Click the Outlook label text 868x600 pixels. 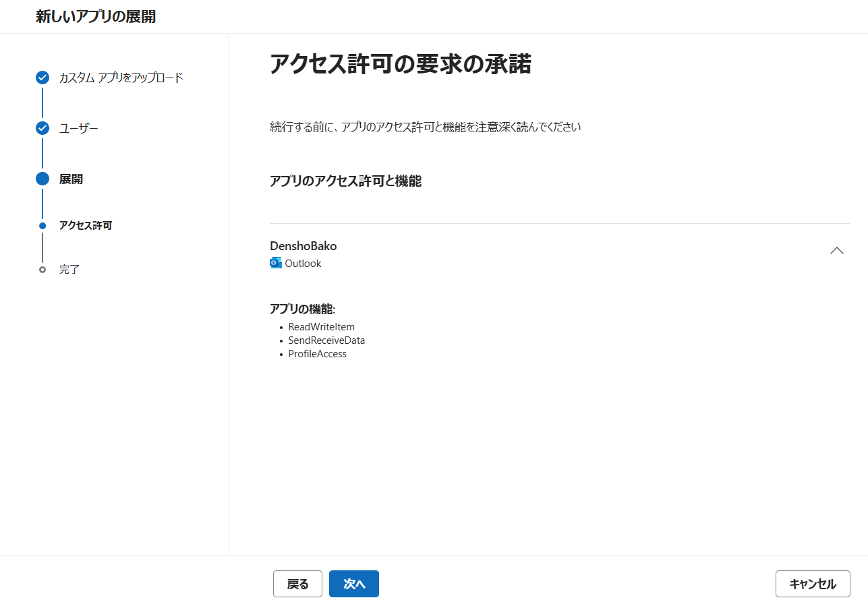[303, 264]
